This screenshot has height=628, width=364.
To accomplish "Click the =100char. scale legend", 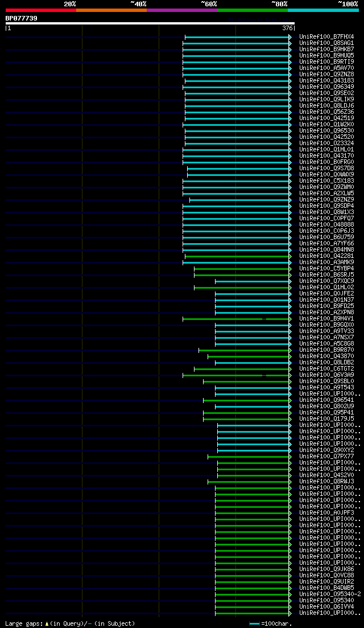I will click(x=271, y=624).
